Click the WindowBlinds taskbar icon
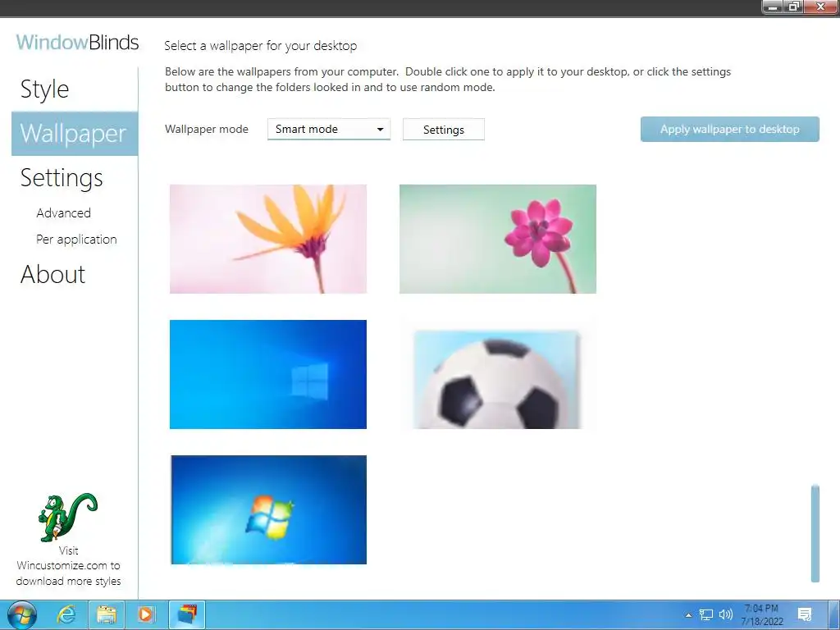 pos(187,614)
